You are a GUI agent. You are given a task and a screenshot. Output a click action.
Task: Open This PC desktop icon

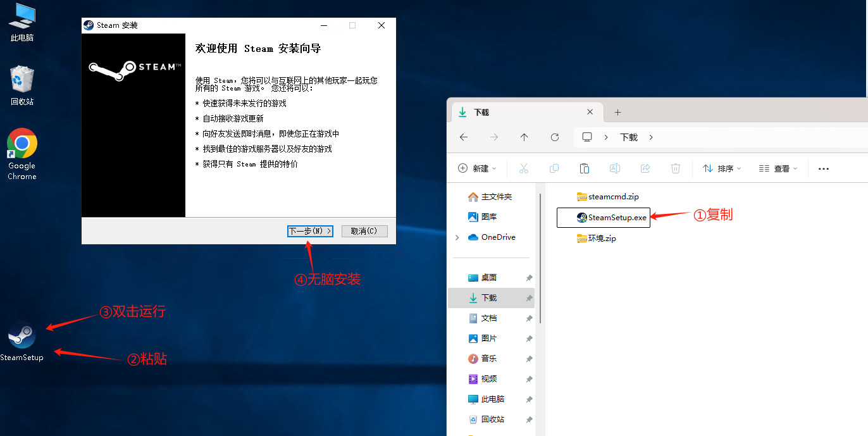pyautogui.click(x=22, y=23)
